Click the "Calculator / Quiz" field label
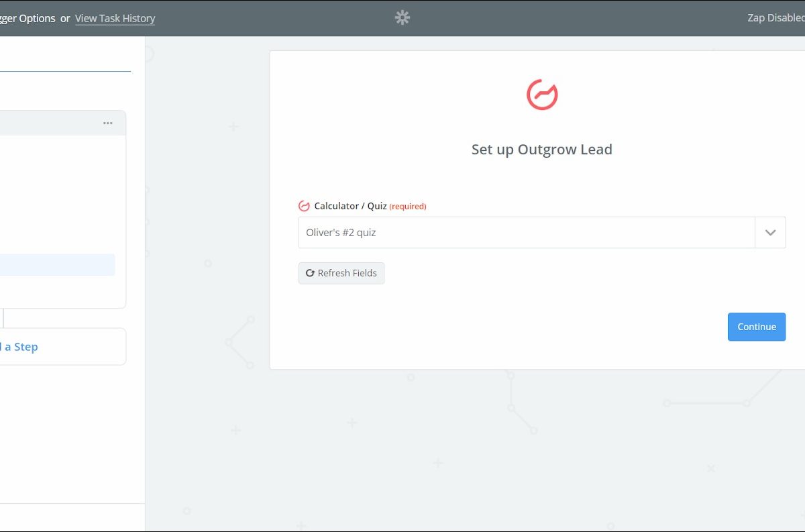805x532 pixels. pos(350,206)
